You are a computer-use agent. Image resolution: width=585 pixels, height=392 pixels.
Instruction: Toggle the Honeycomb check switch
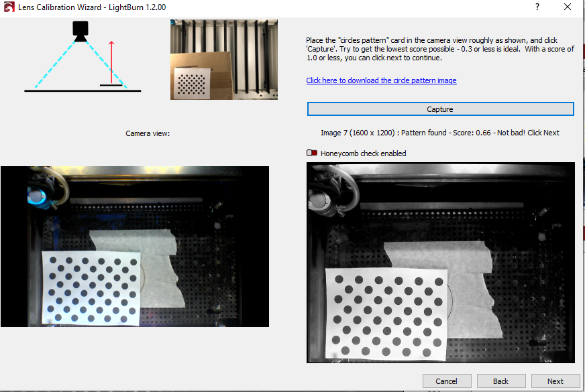tap(312, 153)
